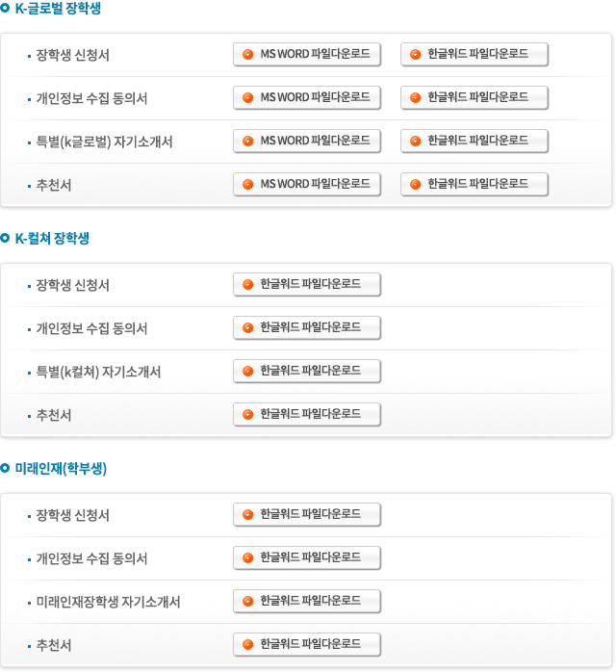Click orange icon on K-글로벌 신청서 MS WORD button
The image size is (616, 672).
(x=248, y=55)
